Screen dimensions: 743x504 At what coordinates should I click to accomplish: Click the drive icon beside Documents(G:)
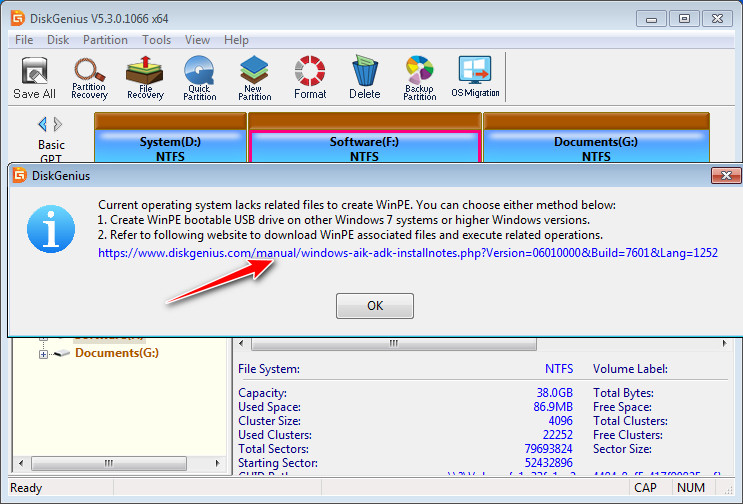pos(62,353)
